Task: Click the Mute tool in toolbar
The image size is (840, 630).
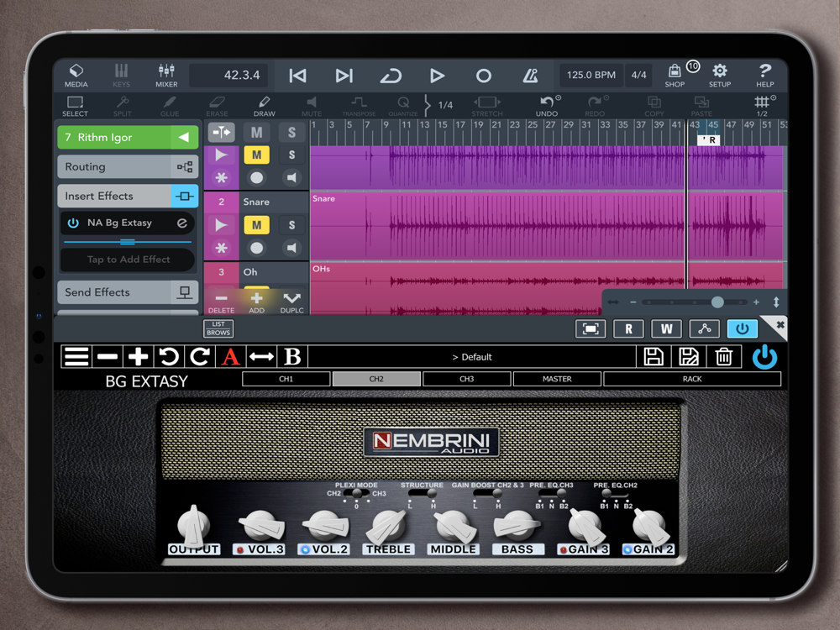Action: (312, 106)
